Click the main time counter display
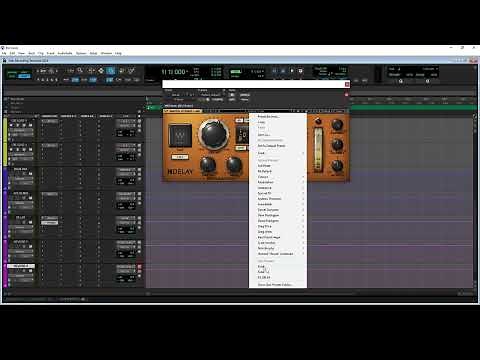 [174, 72]
